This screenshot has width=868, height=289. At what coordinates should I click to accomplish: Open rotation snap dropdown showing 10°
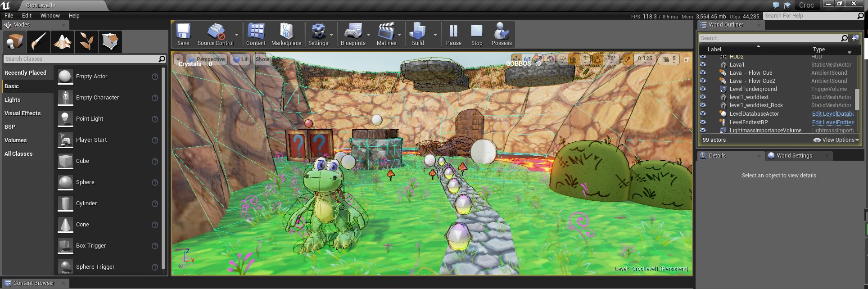click(x=611, y=59)
